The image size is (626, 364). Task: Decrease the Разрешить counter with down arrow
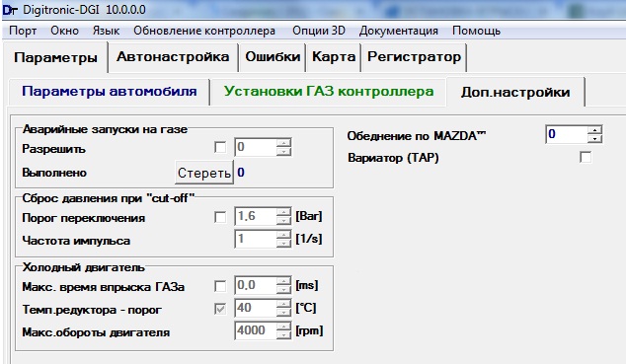(283, 152)
